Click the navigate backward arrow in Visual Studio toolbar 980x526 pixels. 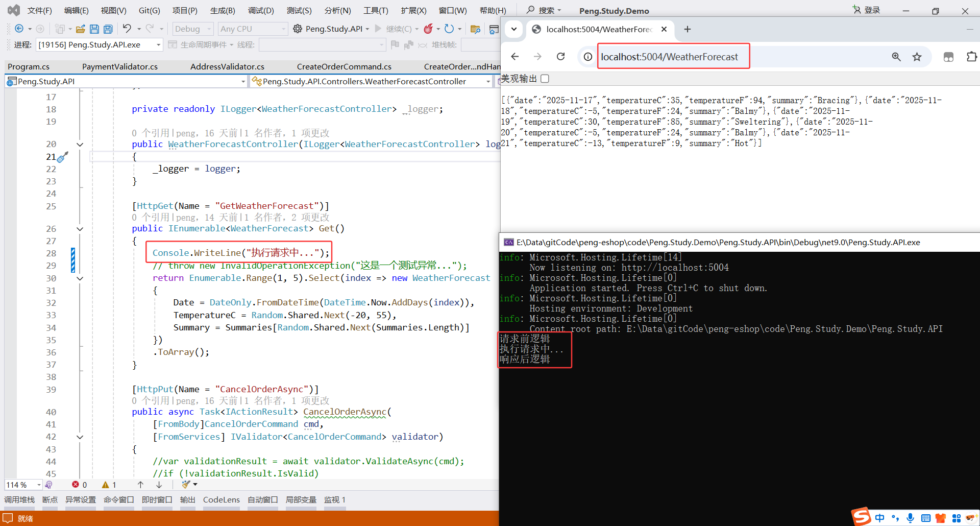19,29
